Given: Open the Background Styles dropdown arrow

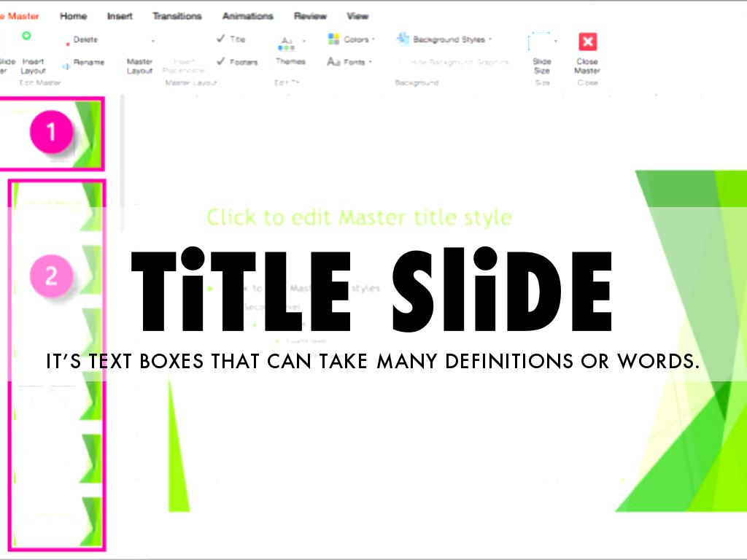Looking at the screenshot, I should [490, 40].
